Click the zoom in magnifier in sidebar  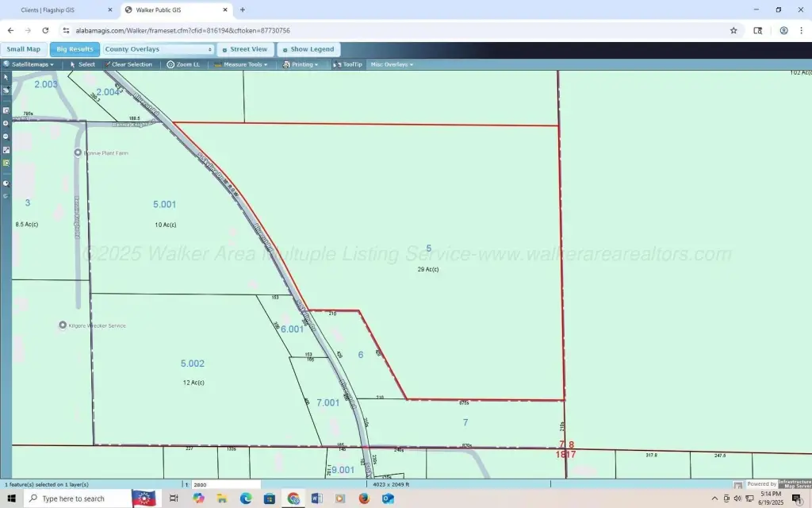click(x=6, y=123)
